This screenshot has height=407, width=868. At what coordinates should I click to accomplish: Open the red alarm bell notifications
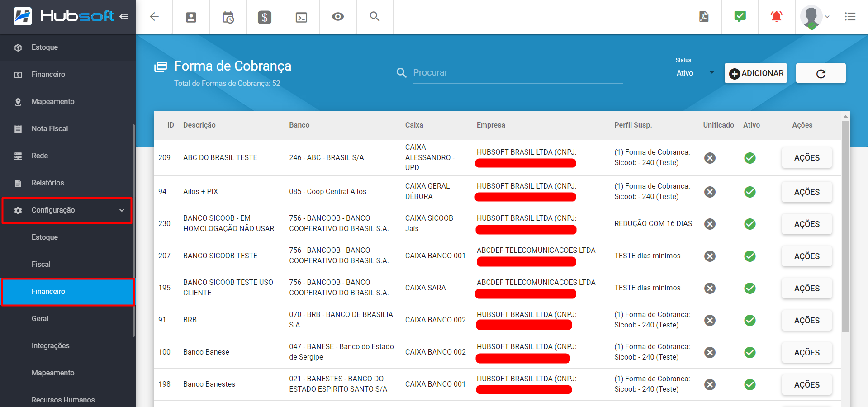tap(777, 17)
